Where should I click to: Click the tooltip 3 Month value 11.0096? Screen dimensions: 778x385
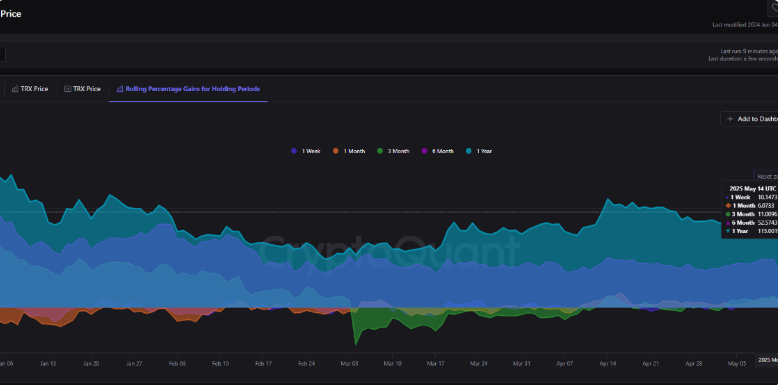pyautogui.click(x=768, y=214)
